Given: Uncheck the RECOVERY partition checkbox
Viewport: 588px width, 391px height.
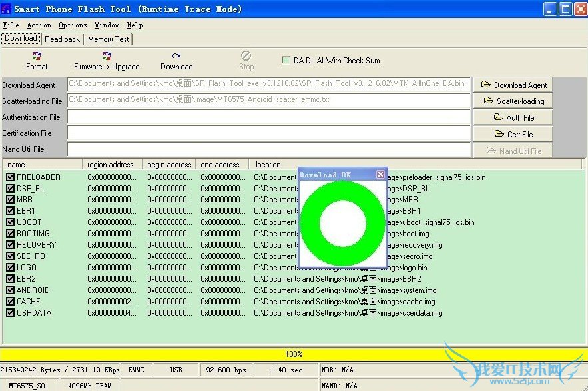Looking at the screenshot, I should pos(10,245).
